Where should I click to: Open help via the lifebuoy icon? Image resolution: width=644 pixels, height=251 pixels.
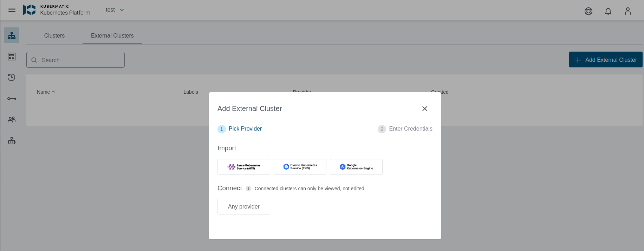click(x=588, y=11)
